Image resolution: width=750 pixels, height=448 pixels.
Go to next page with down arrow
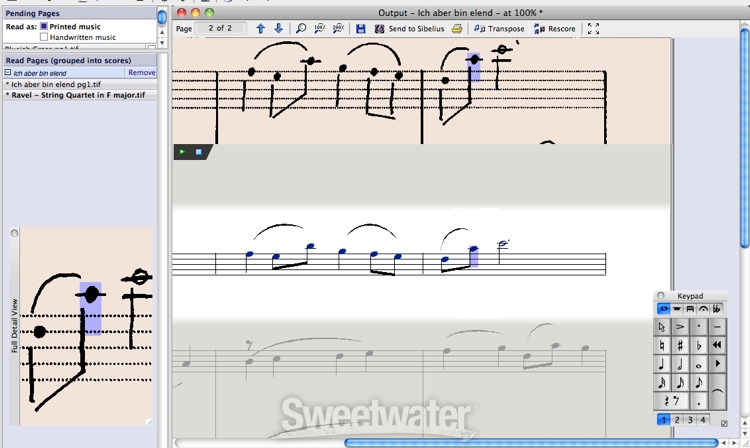(278, 29)
